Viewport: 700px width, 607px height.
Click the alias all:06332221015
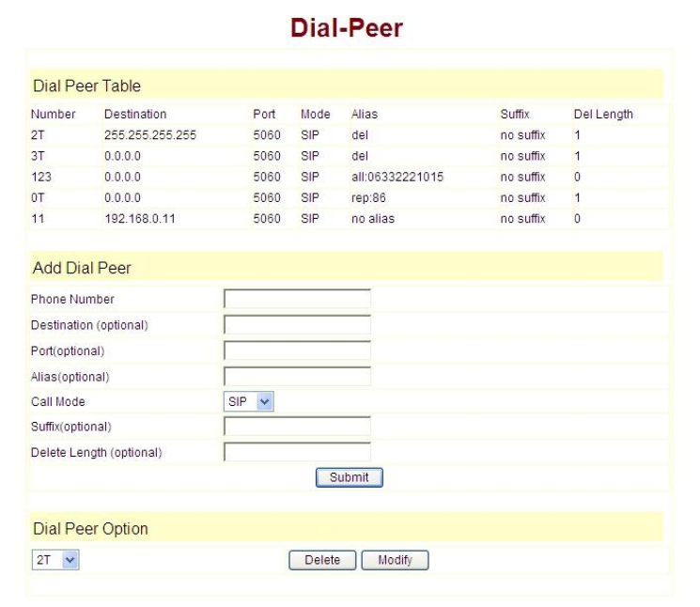(397, 177)
